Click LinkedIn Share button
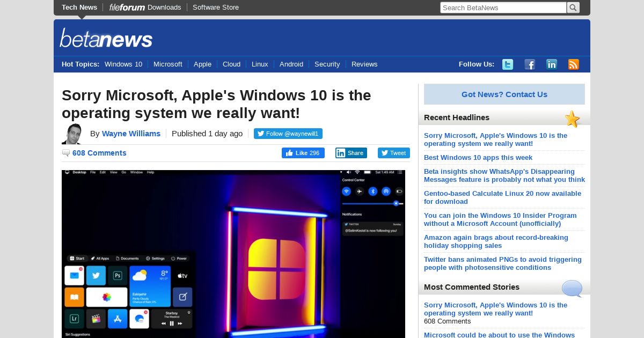 [x=351, y=153]
